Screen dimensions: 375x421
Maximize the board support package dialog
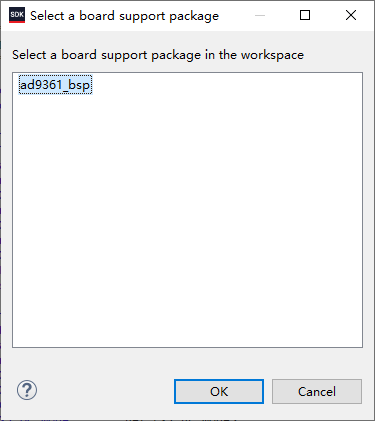click(x=305, y=15)
